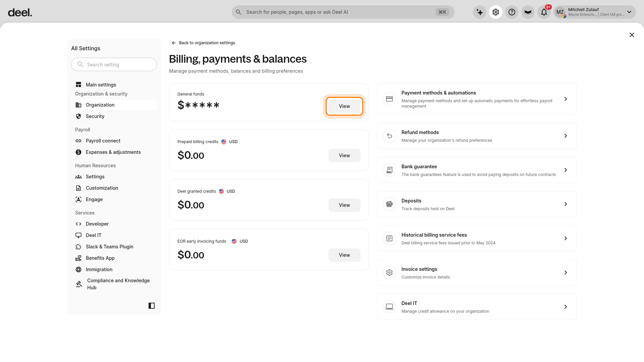View EOR early invoicing funds
Screen dimensions: 644x362
[344, 255]
